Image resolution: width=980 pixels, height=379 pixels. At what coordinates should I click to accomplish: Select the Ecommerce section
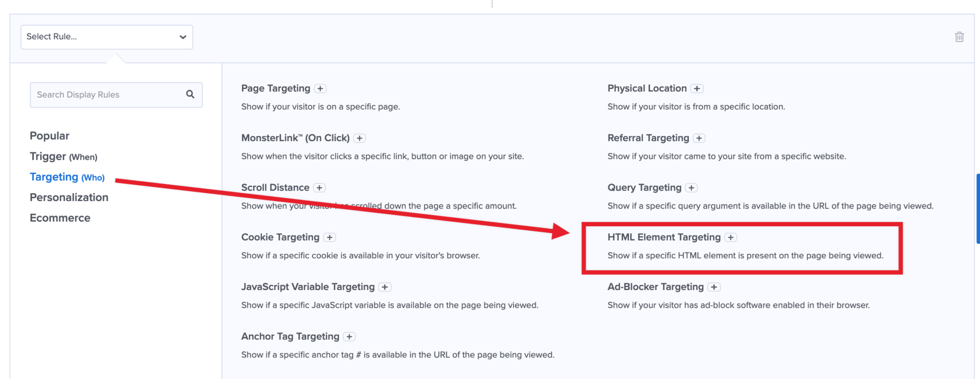click(x=60, y=218)
